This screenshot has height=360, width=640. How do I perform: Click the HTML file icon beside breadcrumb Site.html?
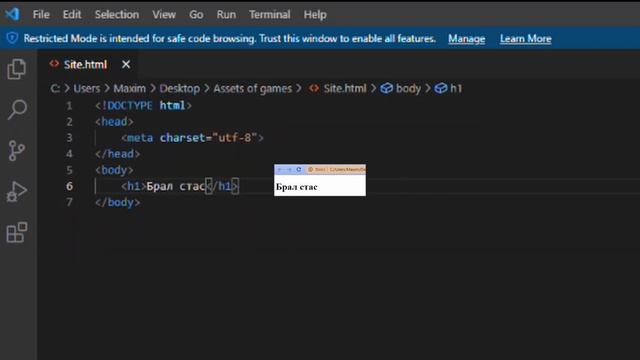[x=314, y=88]
